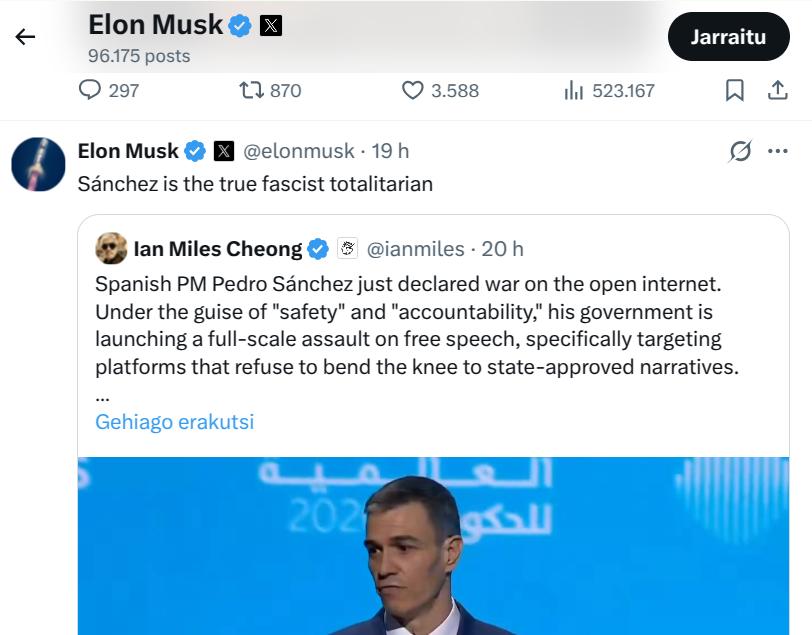The image size is (812, 635).
Task: Open view analytics showing 523.167
Action: pos(574,90)
